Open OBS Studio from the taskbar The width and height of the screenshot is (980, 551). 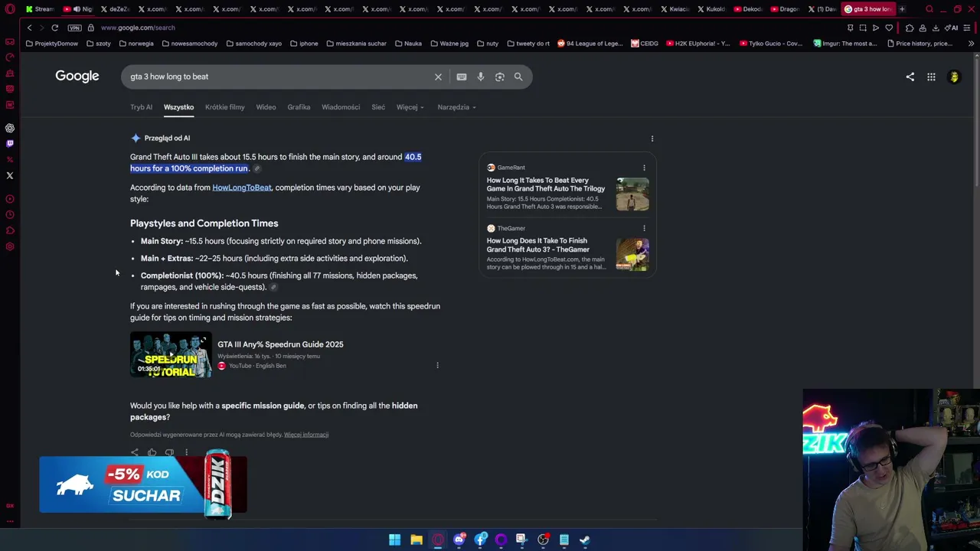click(543, 540)
